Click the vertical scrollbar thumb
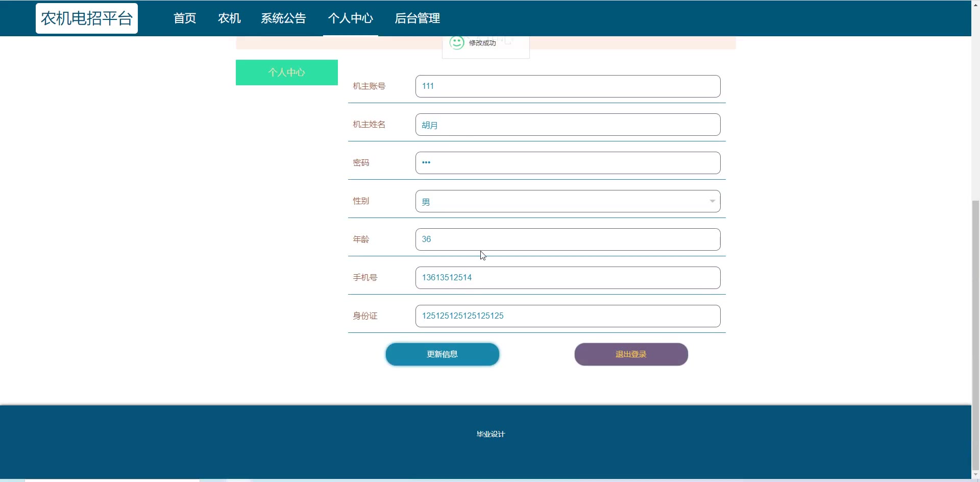Image resolution: width=980 pixels, height=482 pixels. click(x=975, y=334)
